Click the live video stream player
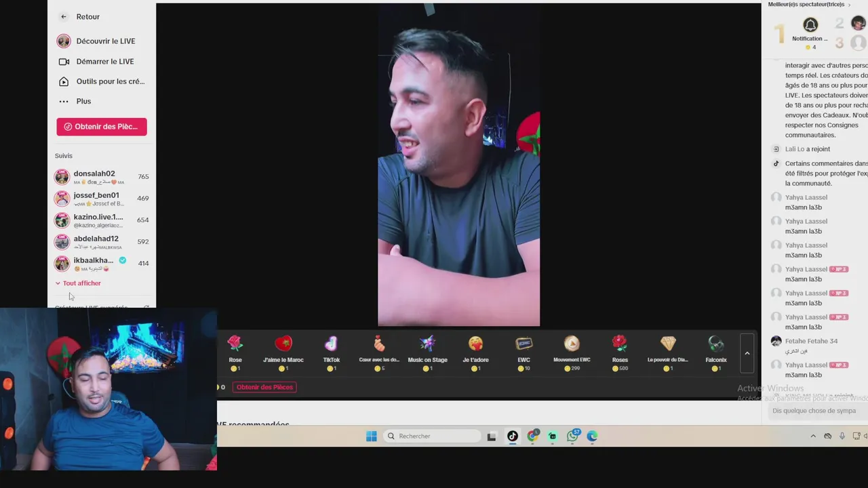 [x=459, y=165]
